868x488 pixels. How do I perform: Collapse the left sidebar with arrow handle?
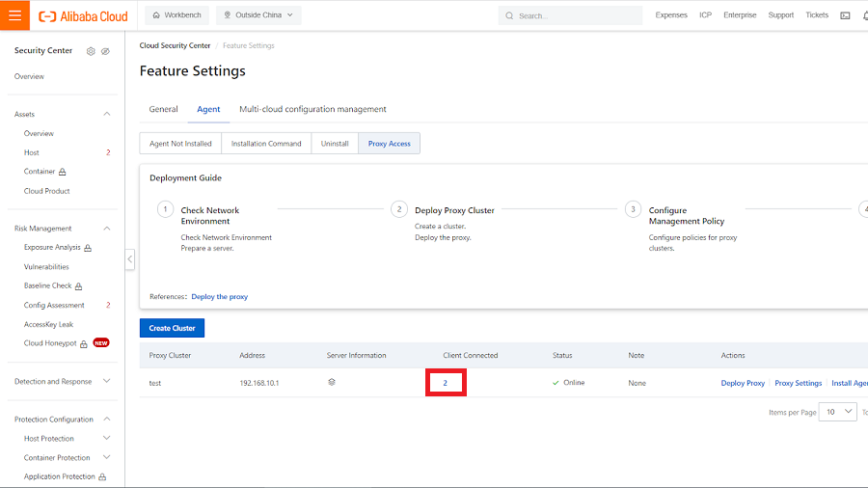point(129,260)
